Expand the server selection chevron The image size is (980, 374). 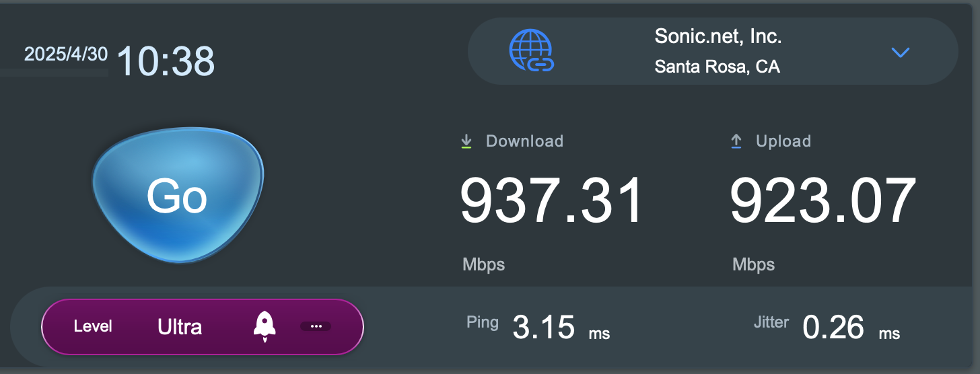coord(900,52)
